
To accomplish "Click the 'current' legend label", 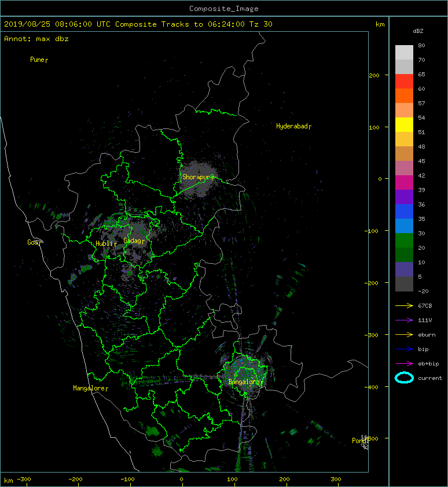I will (x=430, y=378).
